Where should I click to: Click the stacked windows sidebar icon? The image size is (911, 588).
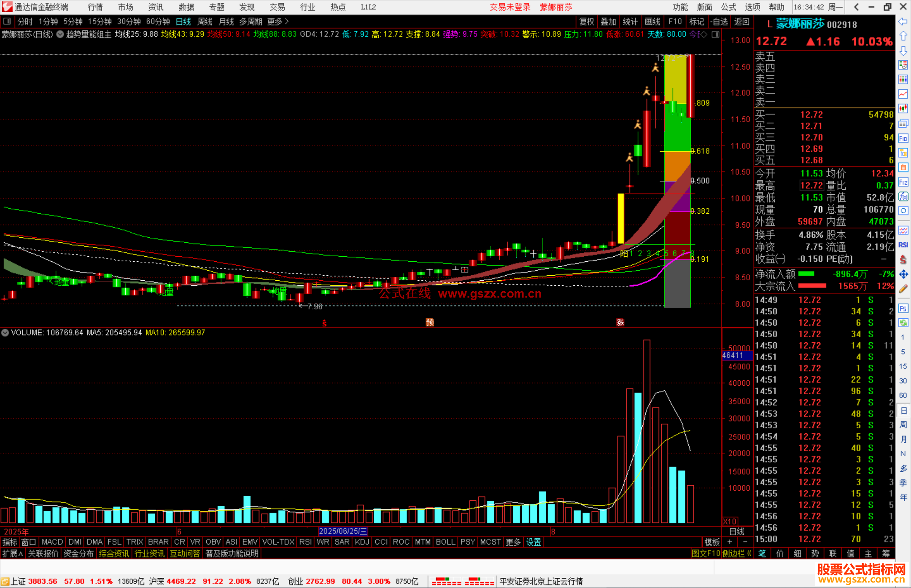click(903, 124)
